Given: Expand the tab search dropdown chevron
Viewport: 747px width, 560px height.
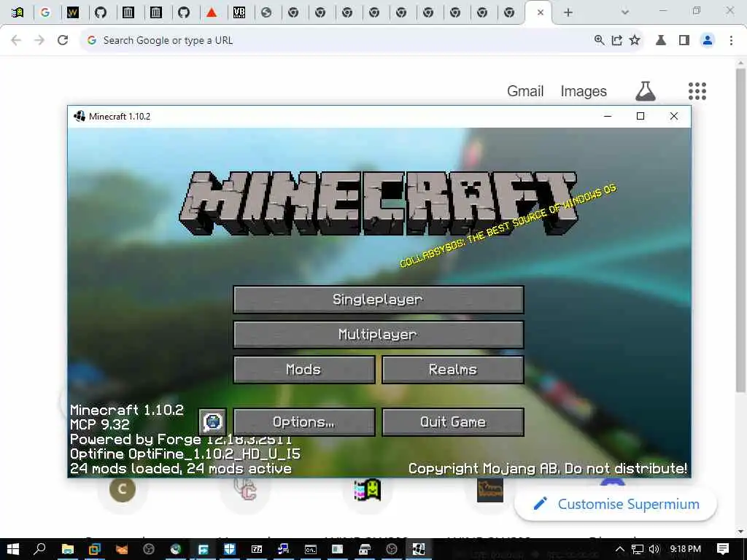Looking at the screenshot, I should [x=625, y=12].
